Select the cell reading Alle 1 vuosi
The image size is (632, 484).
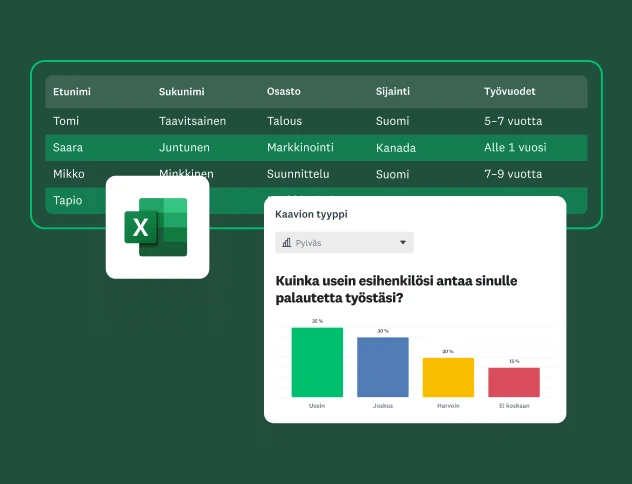click(515, 147)
